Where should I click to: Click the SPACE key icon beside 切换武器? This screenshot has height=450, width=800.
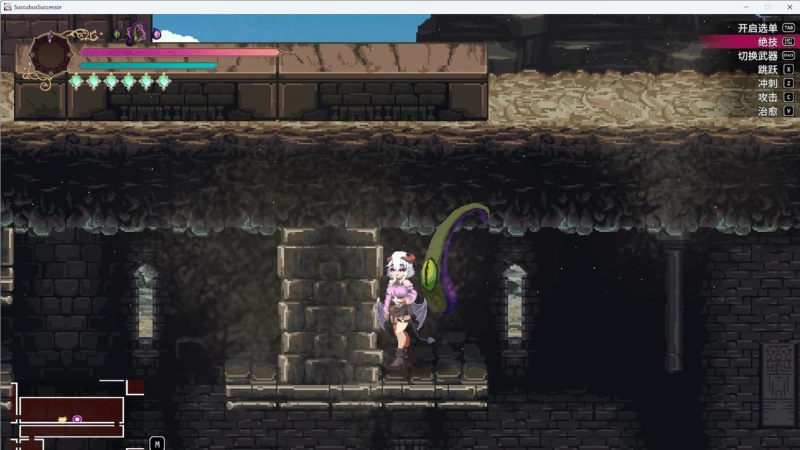[788, 56]
